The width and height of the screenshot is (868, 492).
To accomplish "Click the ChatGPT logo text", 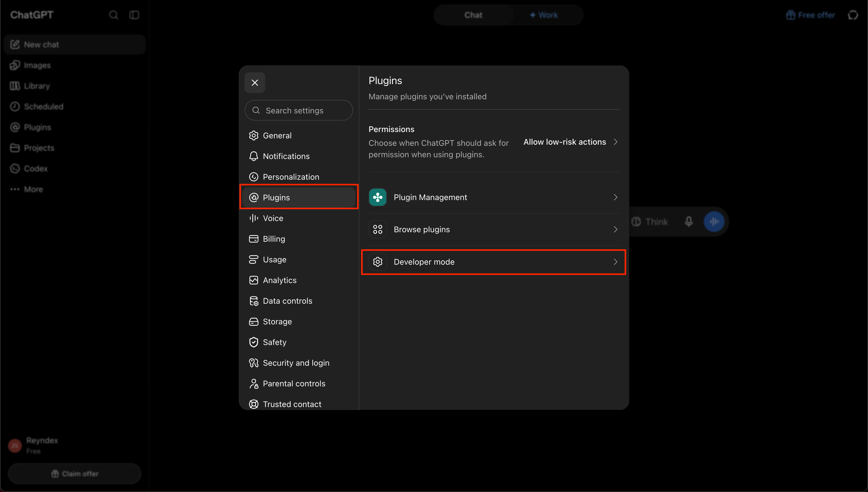I will coord(32,15).
